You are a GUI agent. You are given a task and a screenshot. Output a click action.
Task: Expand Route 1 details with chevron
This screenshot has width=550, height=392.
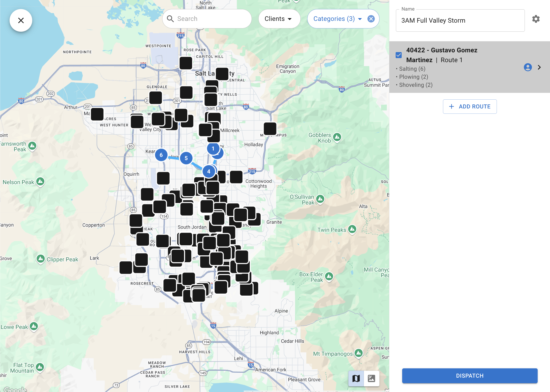(x=539, y=67)
